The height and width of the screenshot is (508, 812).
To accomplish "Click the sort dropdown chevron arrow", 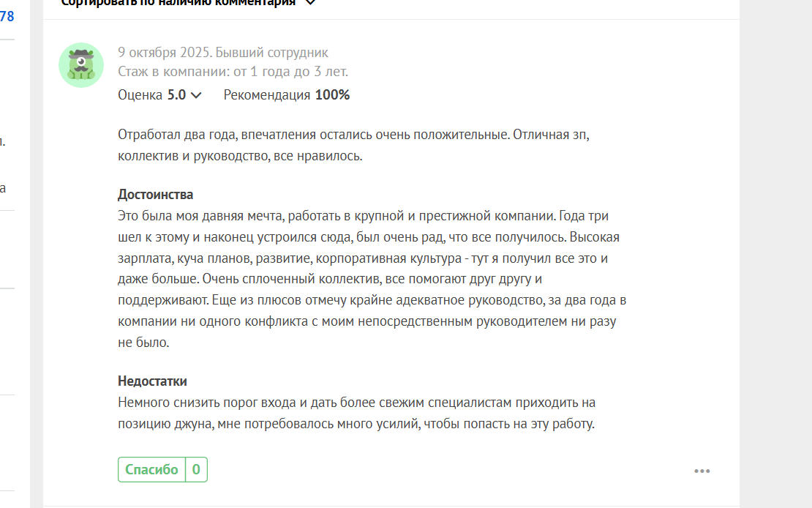I will (310, 3).
